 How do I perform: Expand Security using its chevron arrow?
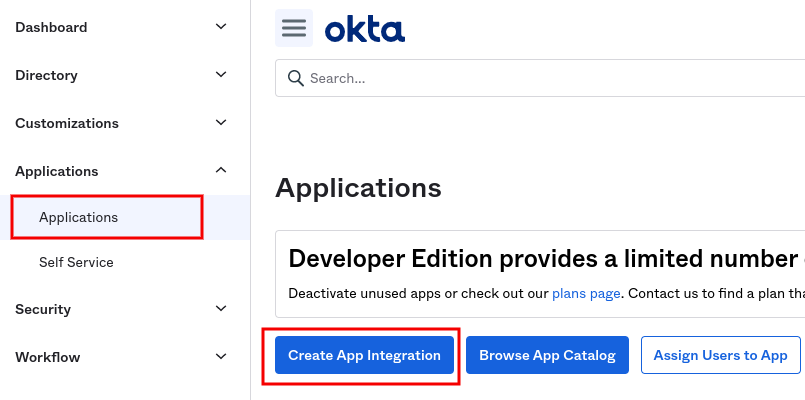(222, 309)
